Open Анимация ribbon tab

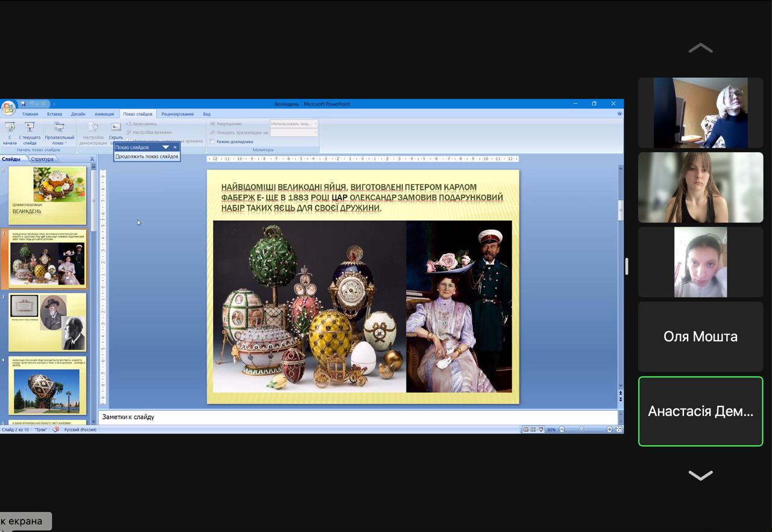pos(104,114)
